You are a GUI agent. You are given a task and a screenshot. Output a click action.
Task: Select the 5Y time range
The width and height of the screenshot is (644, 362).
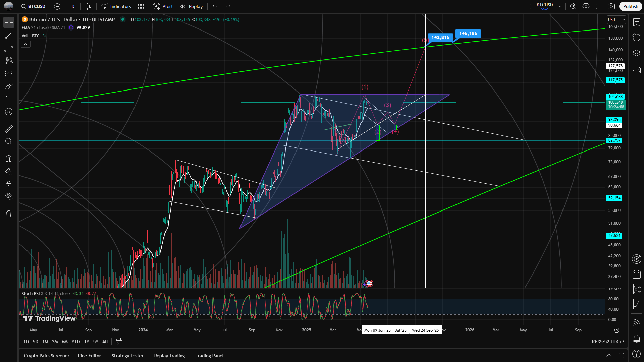(x=96, y=342)
